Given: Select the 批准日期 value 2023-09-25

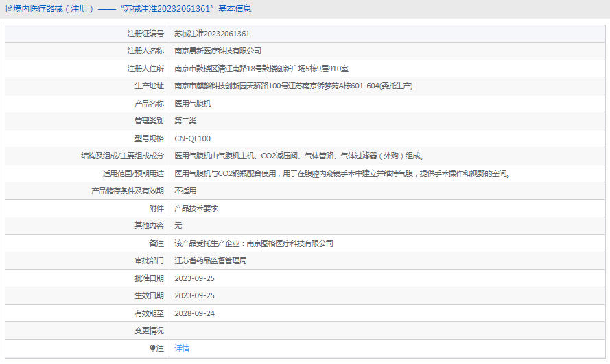Looking at the screenshot, I should tap(194, 278).
